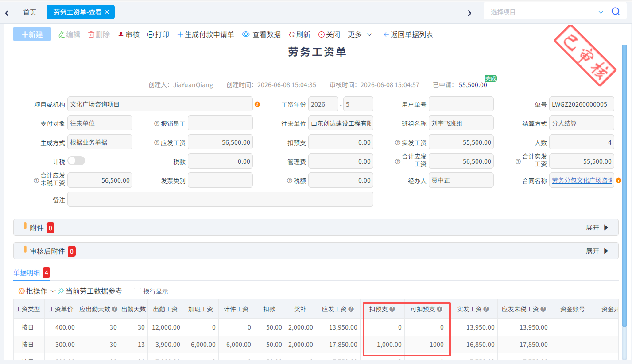
Task: Click the help icon next to 应发工资 field
Action: [157, 142]
